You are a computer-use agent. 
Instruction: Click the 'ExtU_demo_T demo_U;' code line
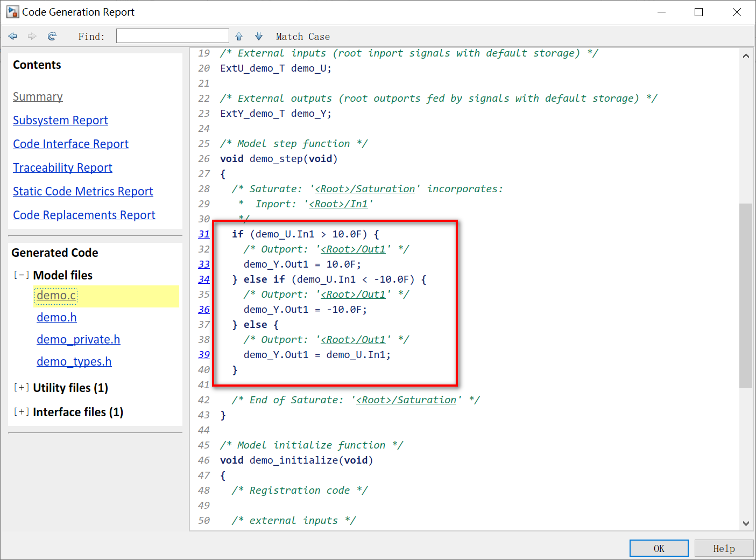(x=276, y=68)
